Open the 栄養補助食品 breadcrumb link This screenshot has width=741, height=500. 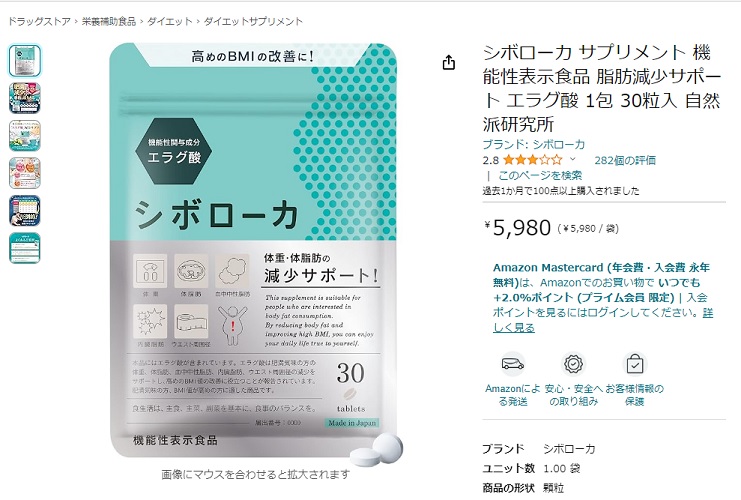coord(109,21)
